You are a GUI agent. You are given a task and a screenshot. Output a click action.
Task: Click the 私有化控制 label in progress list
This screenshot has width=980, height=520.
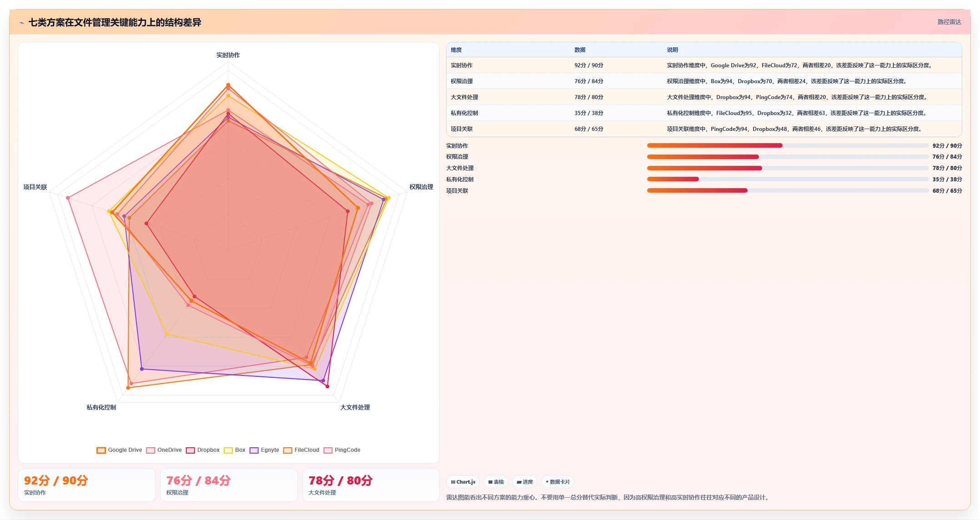[x=460, y=180]
